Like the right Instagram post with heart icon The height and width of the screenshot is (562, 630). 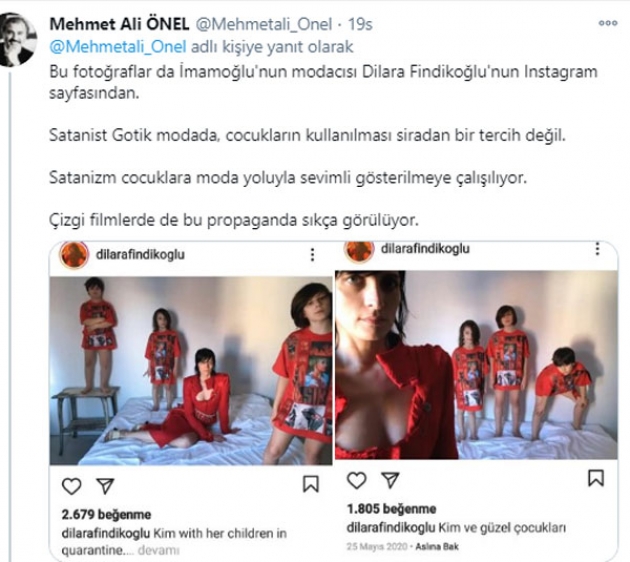356,480
